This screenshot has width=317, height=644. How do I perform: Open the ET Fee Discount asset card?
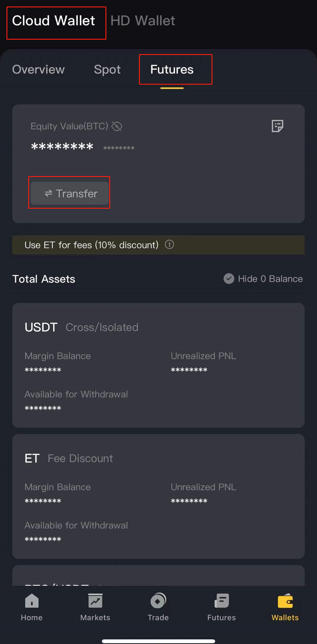[158, 496]
